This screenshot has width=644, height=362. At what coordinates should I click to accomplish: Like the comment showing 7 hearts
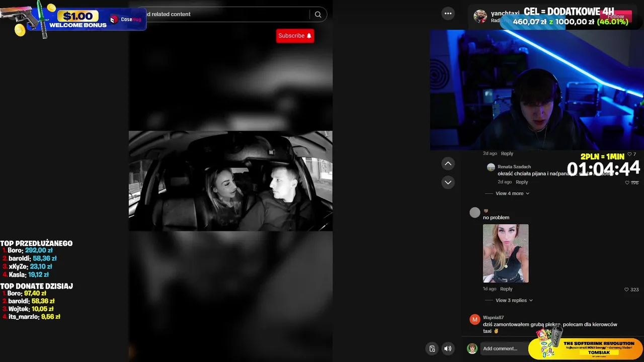coord(629,154)
